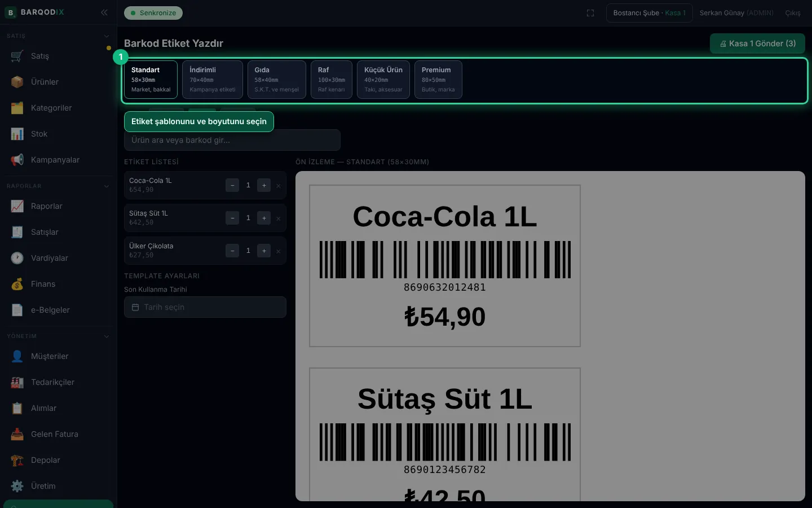Remove Coca-Cola 1L from label list
The image size is (812, 508).
tap(279, 186)
